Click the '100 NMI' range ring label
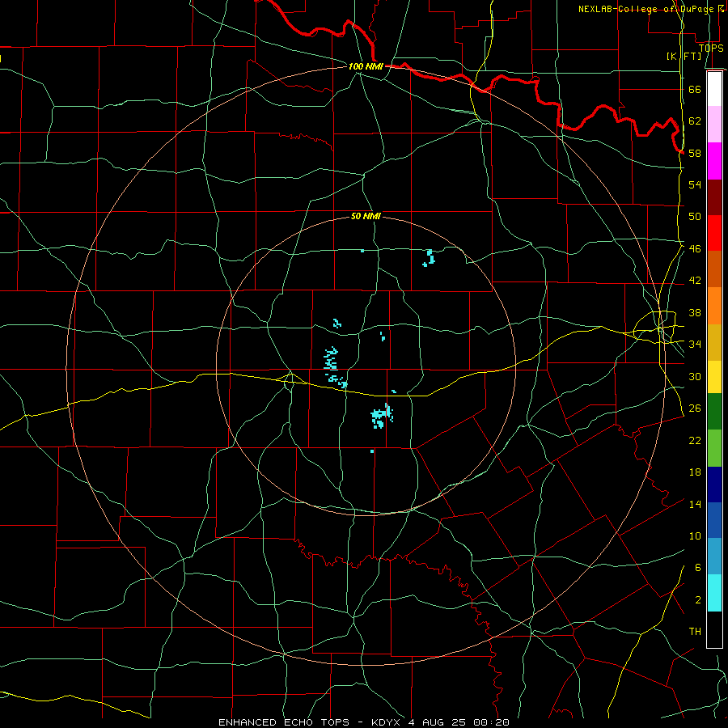Viewport: 728px width, 728px height. coord(366,66)
